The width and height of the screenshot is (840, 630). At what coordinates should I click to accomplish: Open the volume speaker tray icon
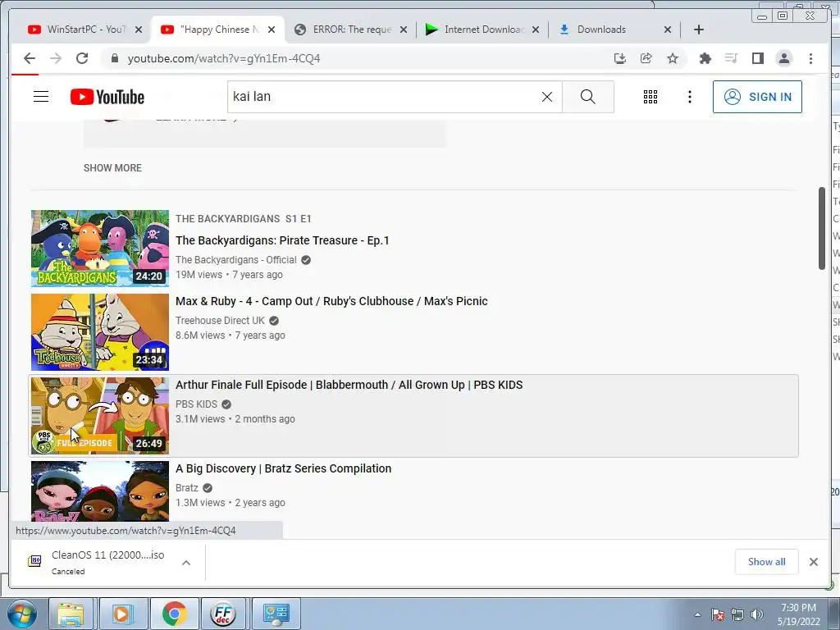[756, 614]
